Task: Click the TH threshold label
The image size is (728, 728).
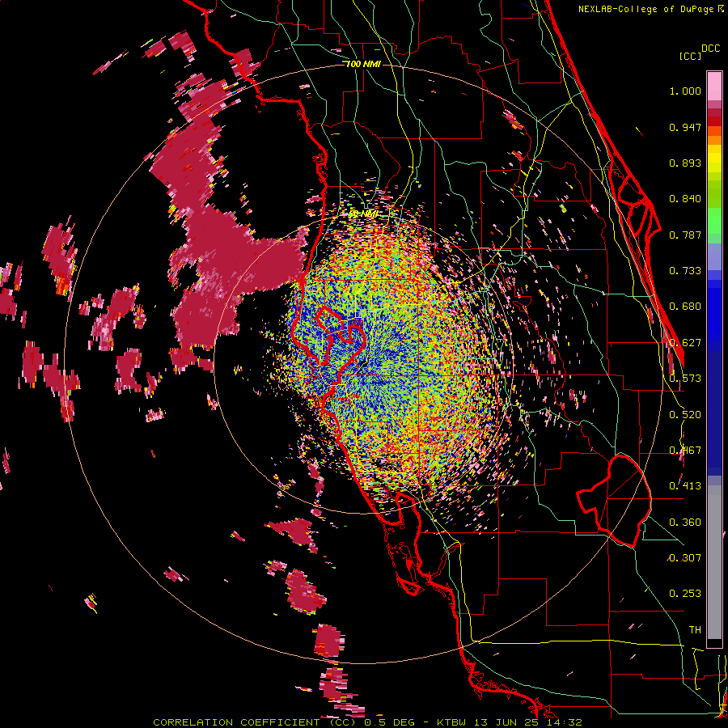Action: point(695,630)
